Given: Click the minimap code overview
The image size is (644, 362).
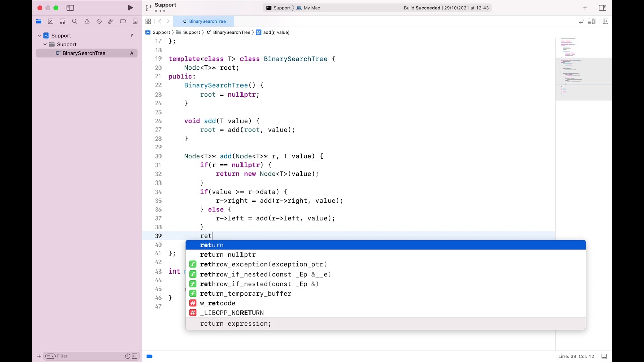Looking at the screenshot, I should pos(584,68).
